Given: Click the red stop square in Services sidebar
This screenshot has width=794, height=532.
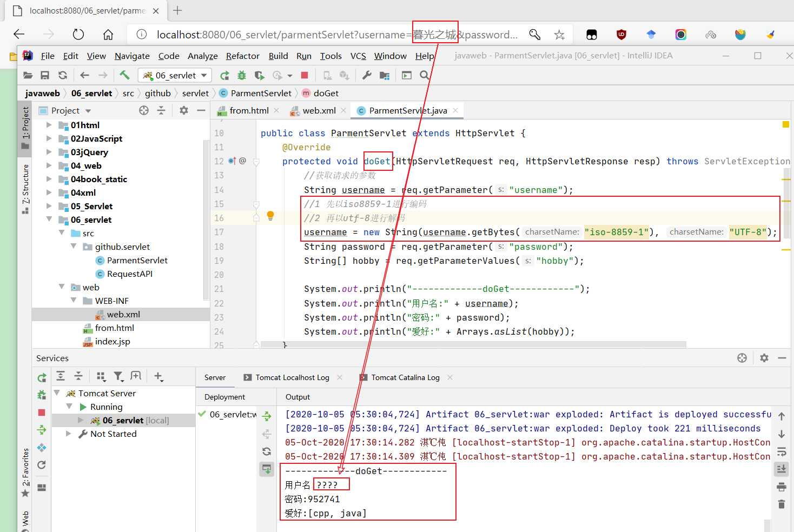Looking at the screenshot, I should coord(42,413).
